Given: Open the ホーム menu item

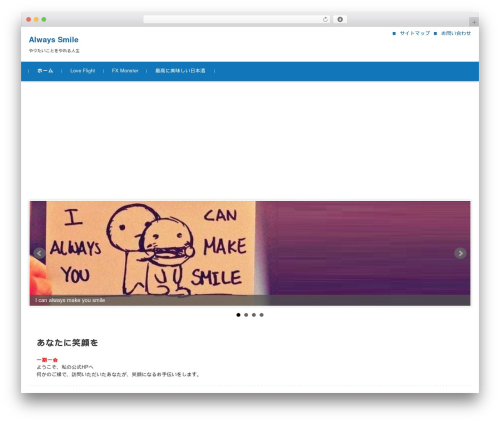Looking at the screenshot, I should click(x=45, y=71).
